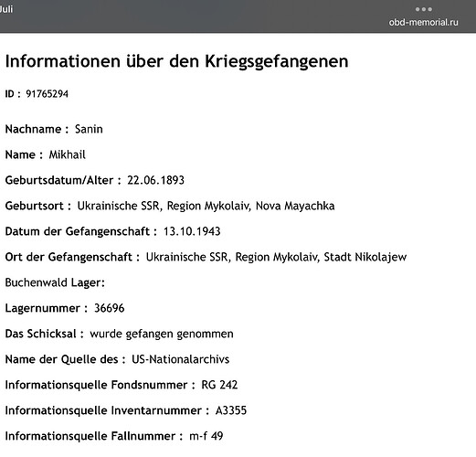
Task: Click the 'Informationen über den Kriegsgefangenen' heading
Action: [x=176, y=61]
